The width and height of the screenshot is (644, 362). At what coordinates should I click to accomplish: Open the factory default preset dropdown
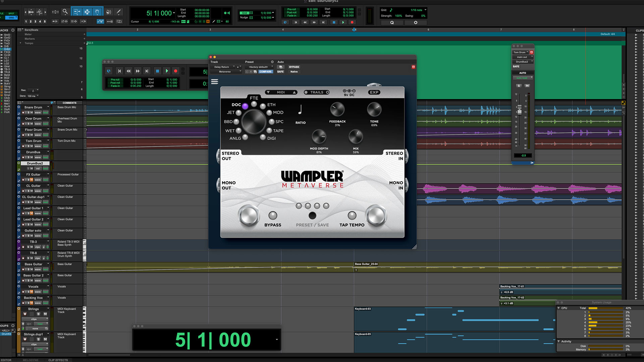pos(259,67)
